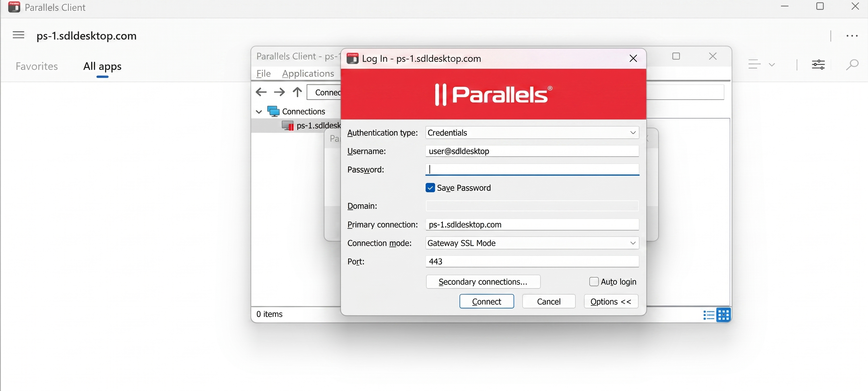The width and height of the screenshot is (868, 391).
Task: Click the search magnifier icon
Action: (x=852, y=64)
